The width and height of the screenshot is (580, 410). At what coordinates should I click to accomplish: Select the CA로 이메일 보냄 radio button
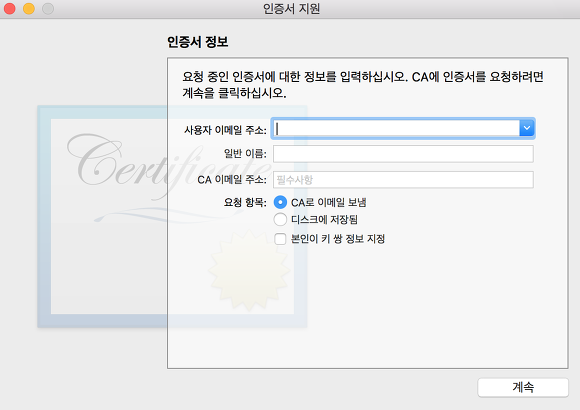pyautogui.click(x=280, y=202)
